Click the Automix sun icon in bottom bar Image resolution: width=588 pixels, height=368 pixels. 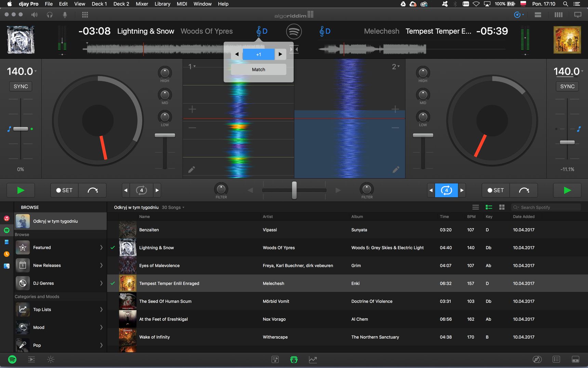tap(51, 359)
